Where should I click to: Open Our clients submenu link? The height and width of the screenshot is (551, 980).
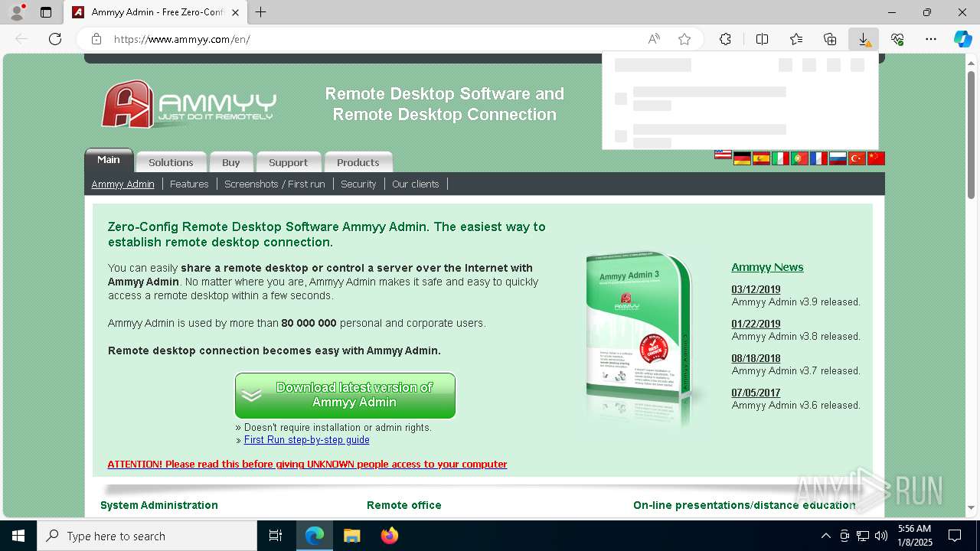coord(416,184)
